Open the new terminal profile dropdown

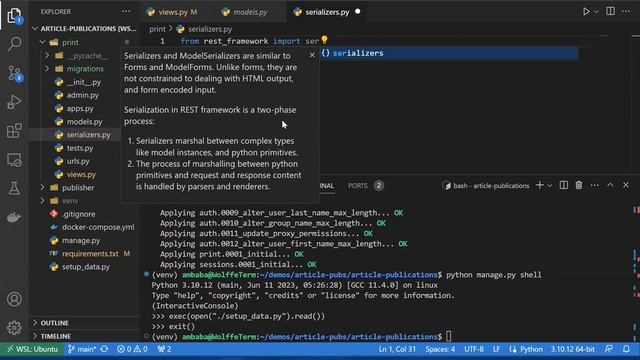click(549, 186)
